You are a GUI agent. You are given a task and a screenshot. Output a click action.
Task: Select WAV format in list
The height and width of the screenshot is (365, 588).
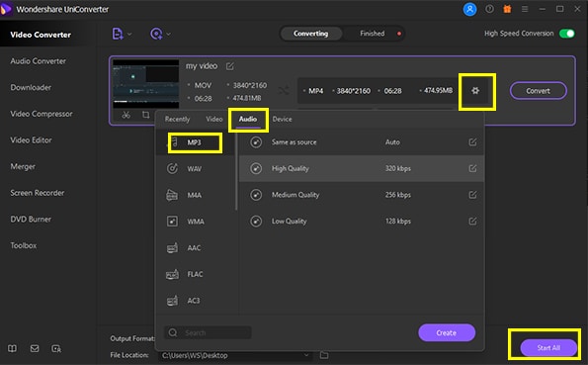195,168
